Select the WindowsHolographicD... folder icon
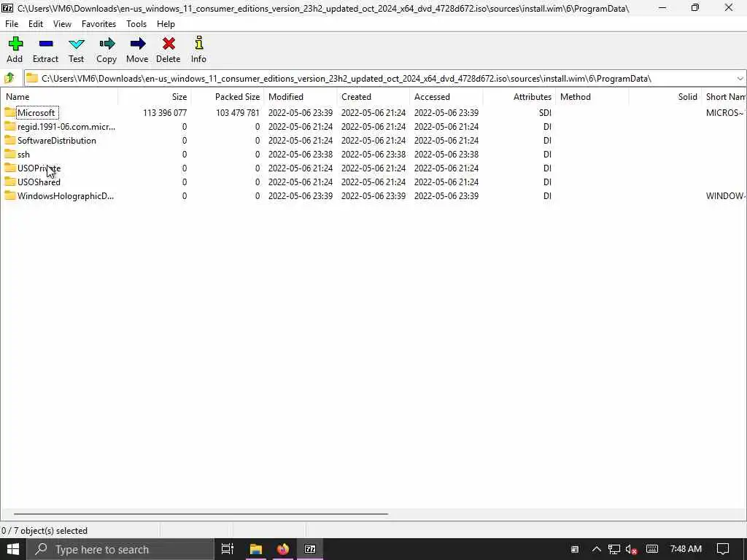Viewport: 747px width, 560px height. (x=10, y=195)
